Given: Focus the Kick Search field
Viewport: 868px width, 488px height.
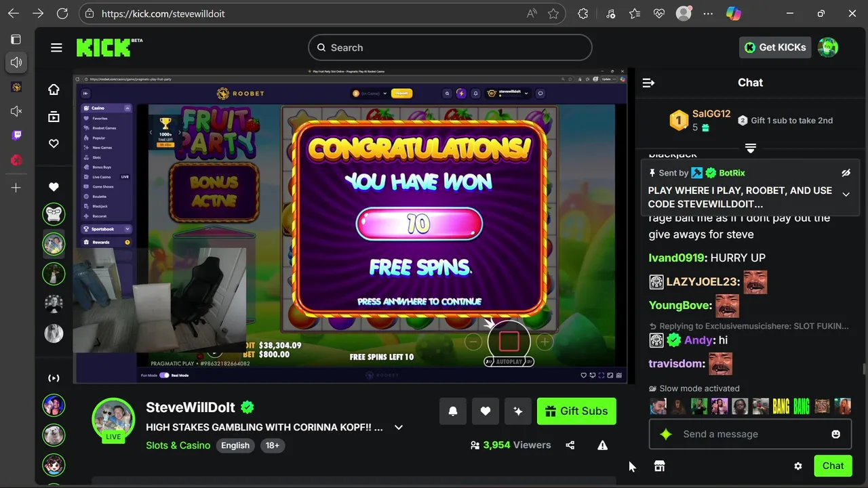Looking at the screenshot, I should [x=450, y=47].
